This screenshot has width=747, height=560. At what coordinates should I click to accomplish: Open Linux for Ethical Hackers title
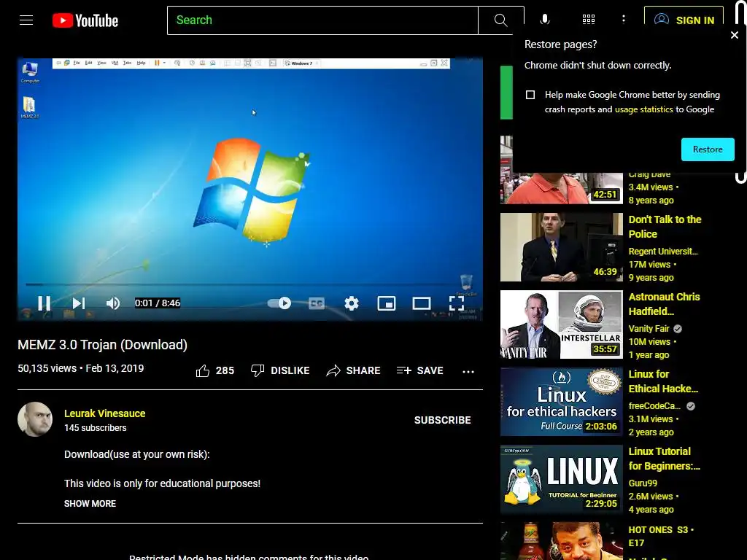coord(663,381)
